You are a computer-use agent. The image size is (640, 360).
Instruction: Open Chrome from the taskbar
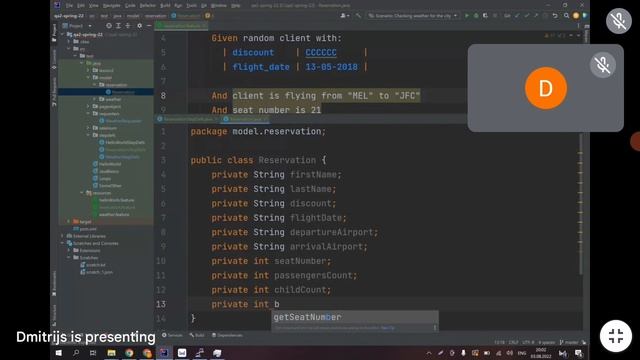[129, 353]
